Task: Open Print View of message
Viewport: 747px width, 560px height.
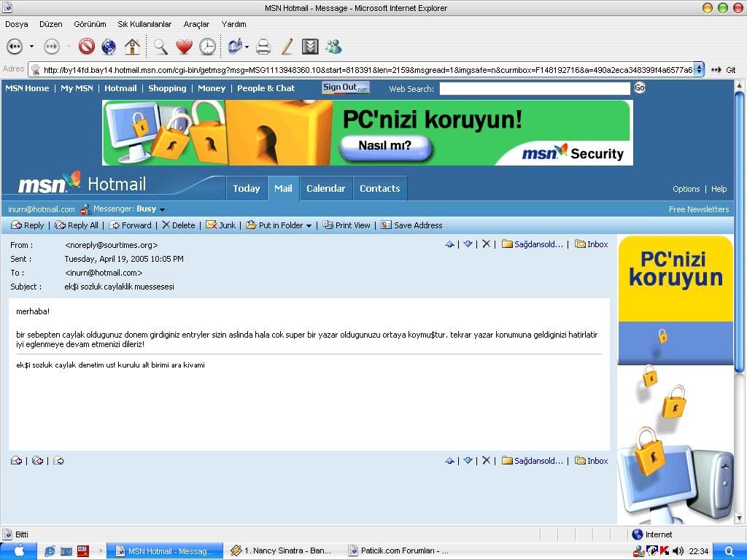Action: pyautogui.click(x=347, y=225)
